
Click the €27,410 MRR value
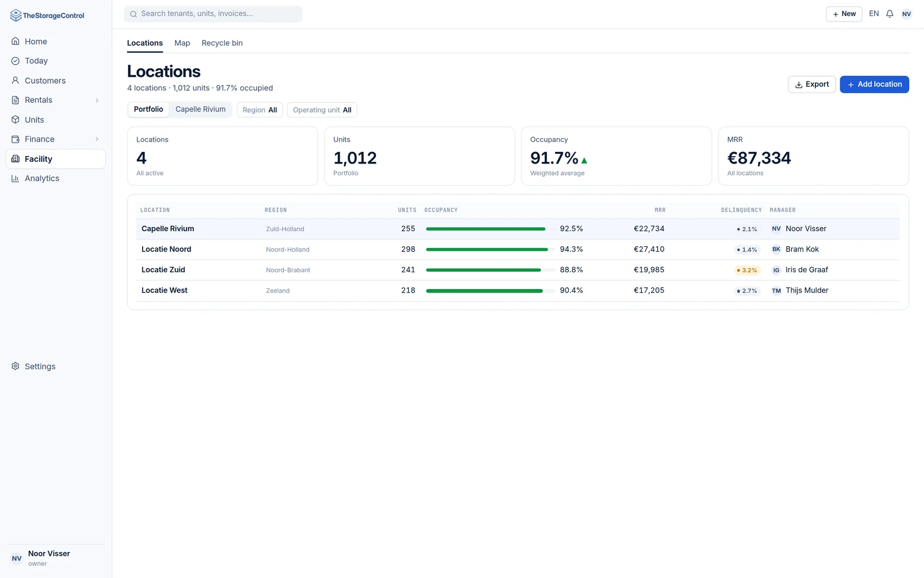649,250
